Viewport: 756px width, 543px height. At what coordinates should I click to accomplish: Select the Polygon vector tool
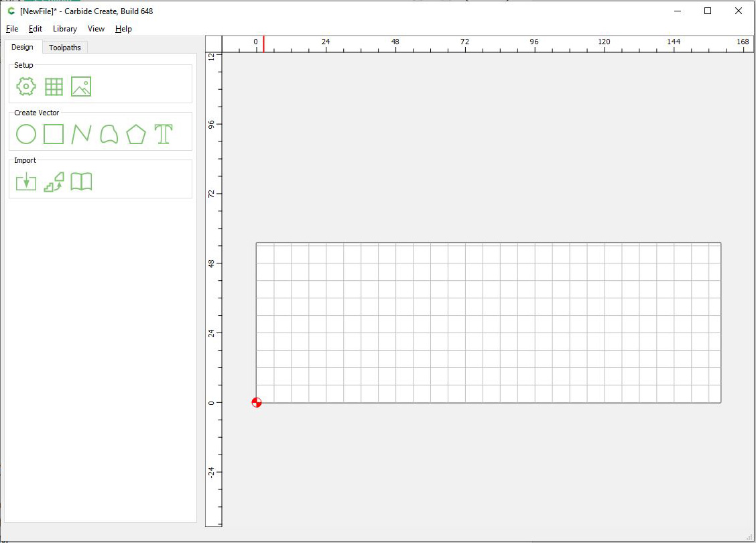[136, 134]
